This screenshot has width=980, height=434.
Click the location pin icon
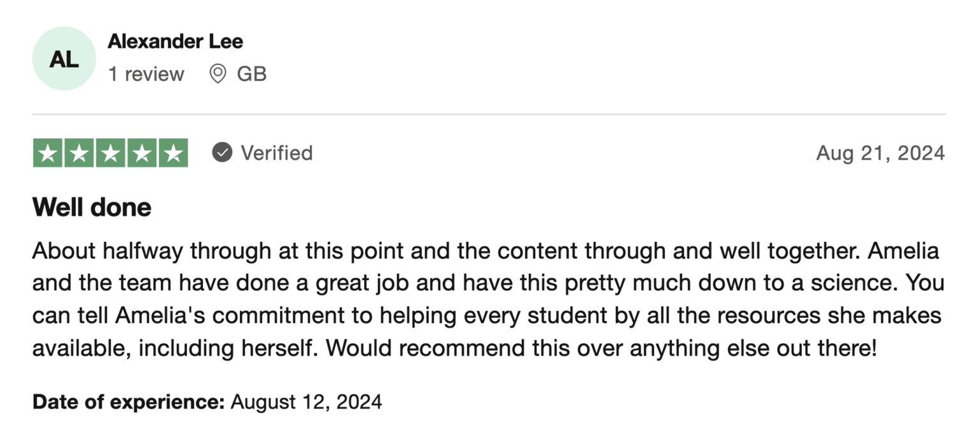(218, 74)
